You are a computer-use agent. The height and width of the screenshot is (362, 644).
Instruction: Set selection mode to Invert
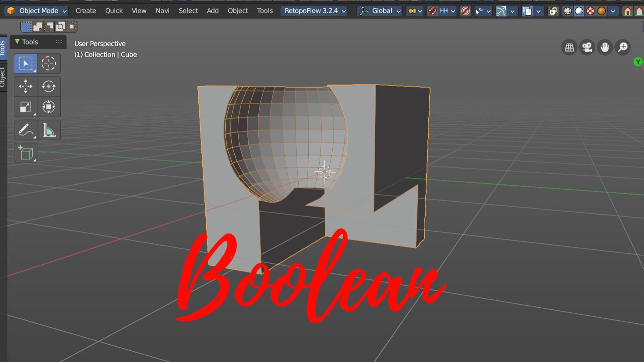[60, 27]
